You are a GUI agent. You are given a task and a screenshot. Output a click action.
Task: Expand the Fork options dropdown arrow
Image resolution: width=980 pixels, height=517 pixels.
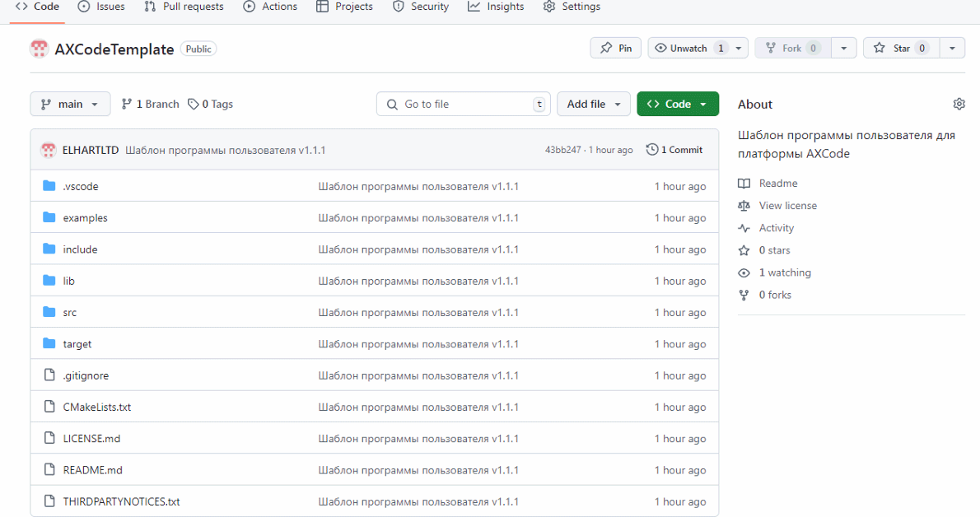pos(844,48)
